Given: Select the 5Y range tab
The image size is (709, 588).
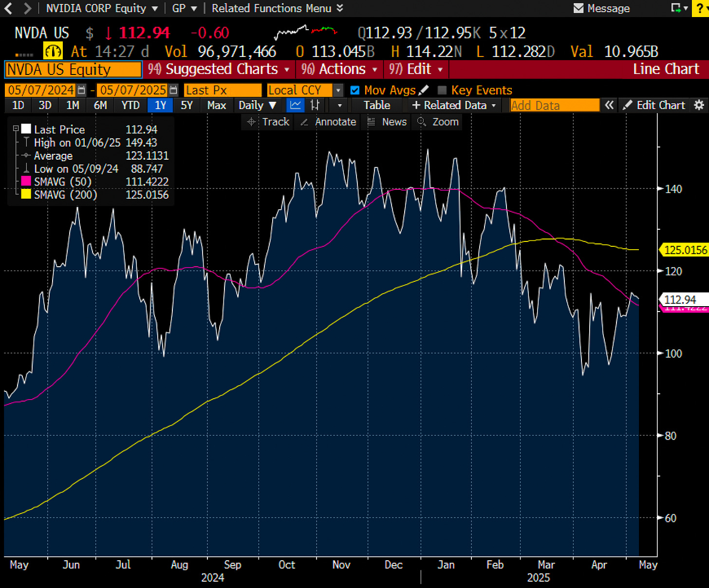Looking at the screenshot, I should coord(187,105).
